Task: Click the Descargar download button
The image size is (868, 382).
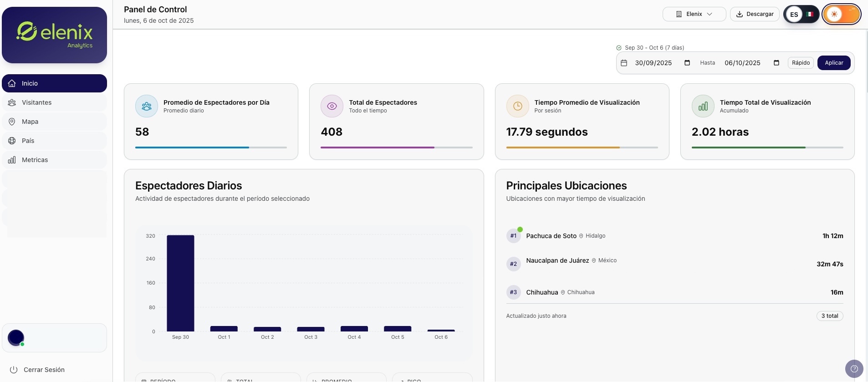Action: 755,14
